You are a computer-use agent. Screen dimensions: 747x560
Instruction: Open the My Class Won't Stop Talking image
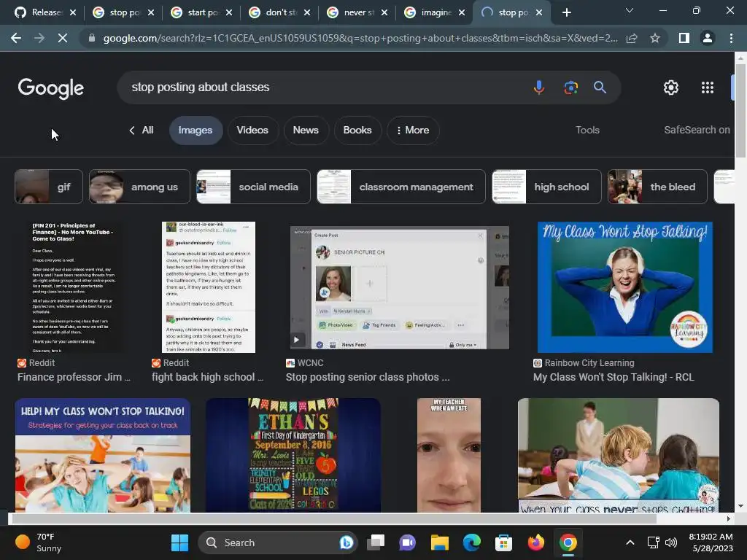(x=625, y=287)
